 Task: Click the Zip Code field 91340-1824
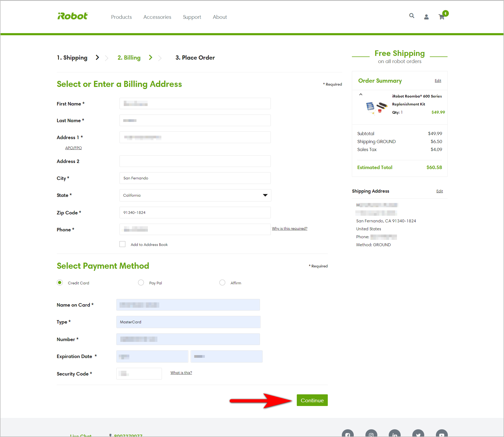[x=195, y=213]
